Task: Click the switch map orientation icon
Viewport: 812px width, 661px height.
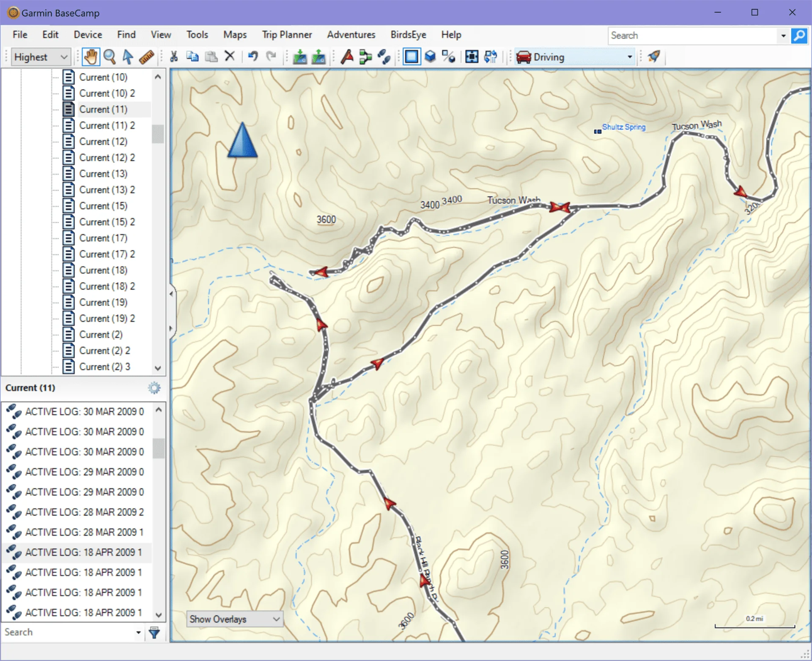Action: 491,57
